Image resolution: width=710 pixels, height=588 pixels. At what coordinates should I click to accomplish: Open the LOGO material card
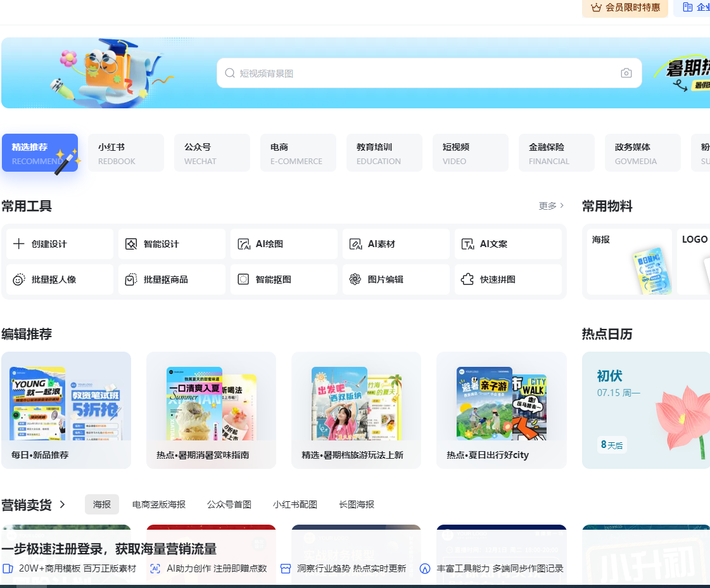(x=694, y=262)
